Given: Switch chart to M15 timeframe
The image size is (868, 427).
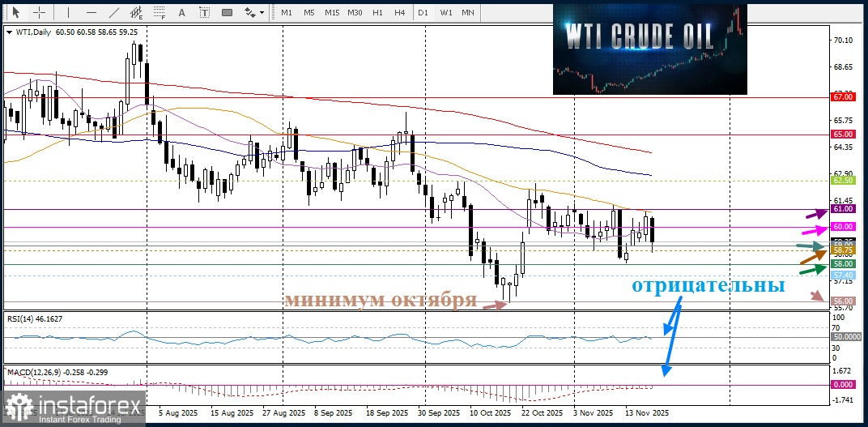Looking at the screenshot, I should click(332, 12).
